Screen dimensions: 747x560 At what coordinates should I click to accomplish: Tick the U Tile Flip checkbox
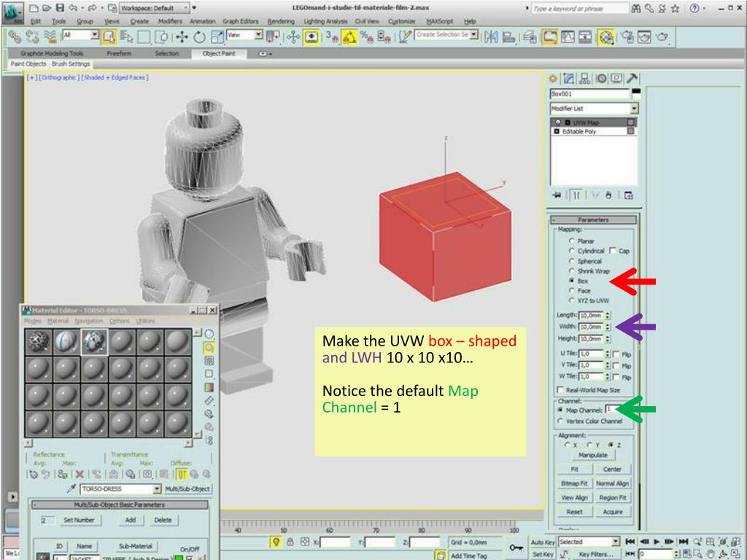(616, 354)
